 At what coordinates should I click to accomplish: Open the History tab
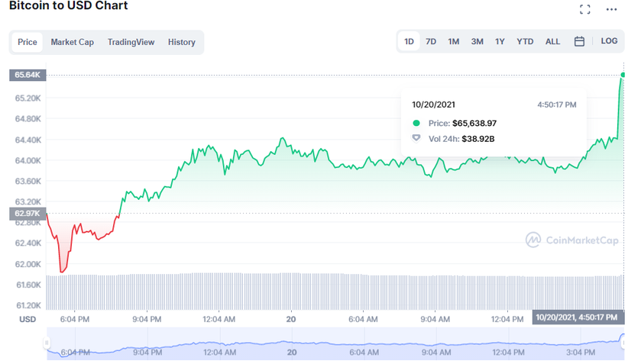[x=182, y=42]
